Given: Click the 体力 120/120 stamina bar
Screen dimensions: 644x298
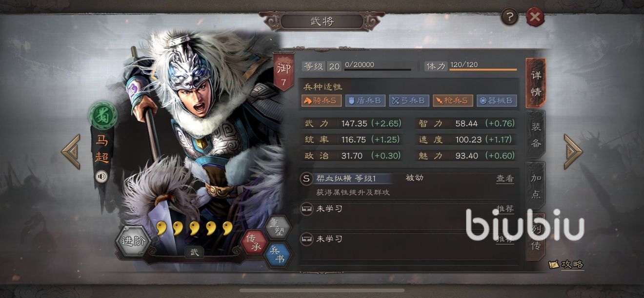Looking at the screenshot, I should (x=470, y=66).
